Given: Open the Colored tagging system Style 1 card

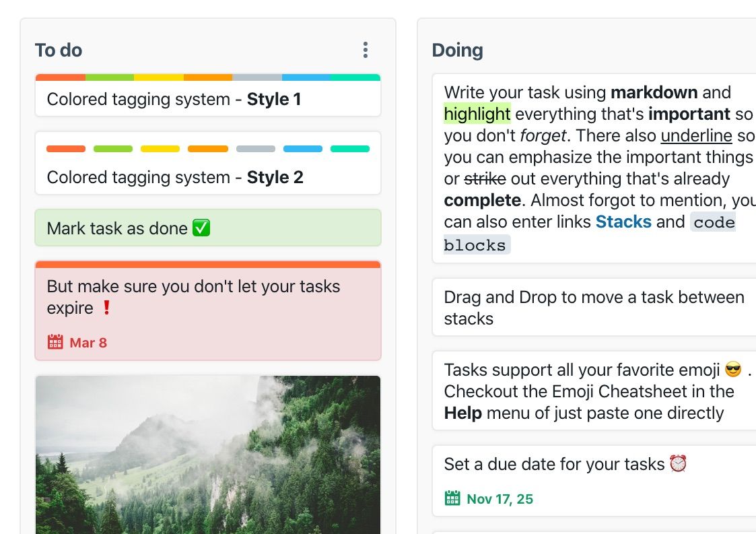Looking at the screenshot, I should 208,95.
